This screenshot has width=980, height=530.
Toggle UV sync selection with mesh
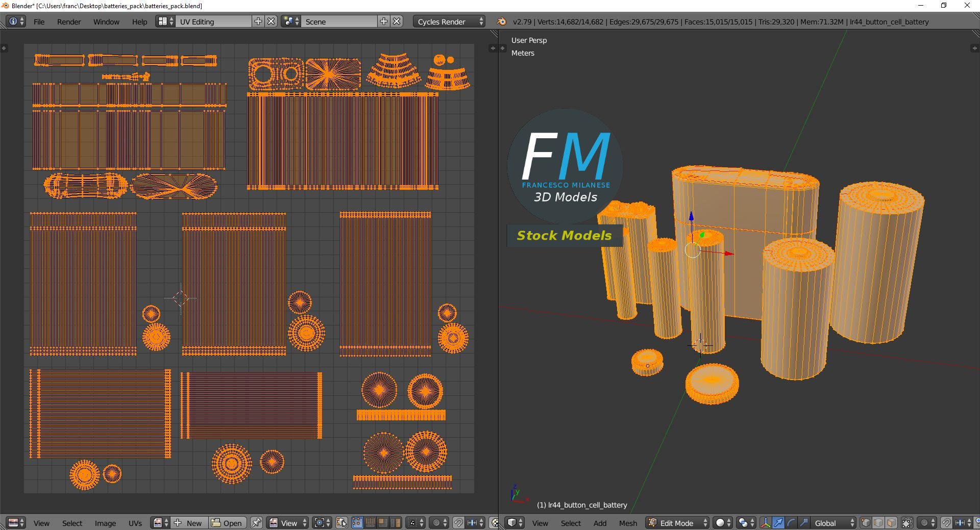pos(341,523)
